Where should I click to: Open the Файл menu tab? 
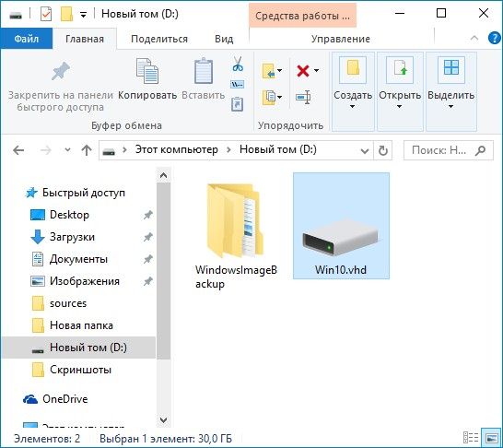27,39
